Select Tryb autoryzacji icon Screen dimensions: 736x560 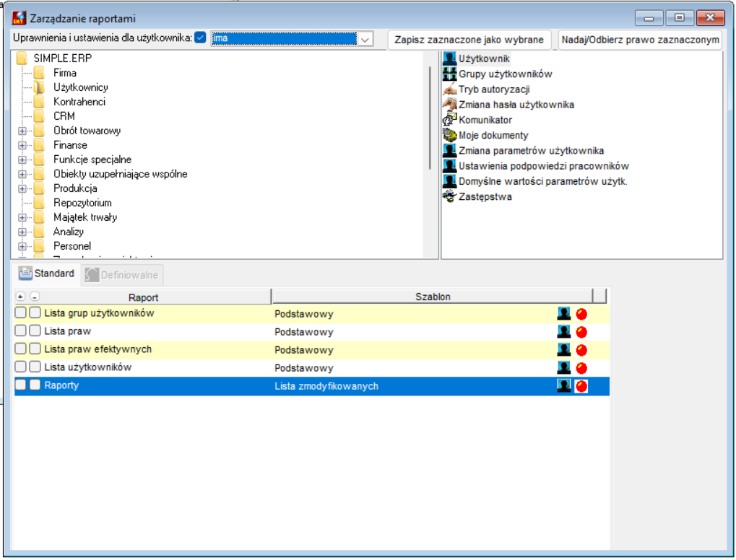pyautogui.click(x=449, y=89)
